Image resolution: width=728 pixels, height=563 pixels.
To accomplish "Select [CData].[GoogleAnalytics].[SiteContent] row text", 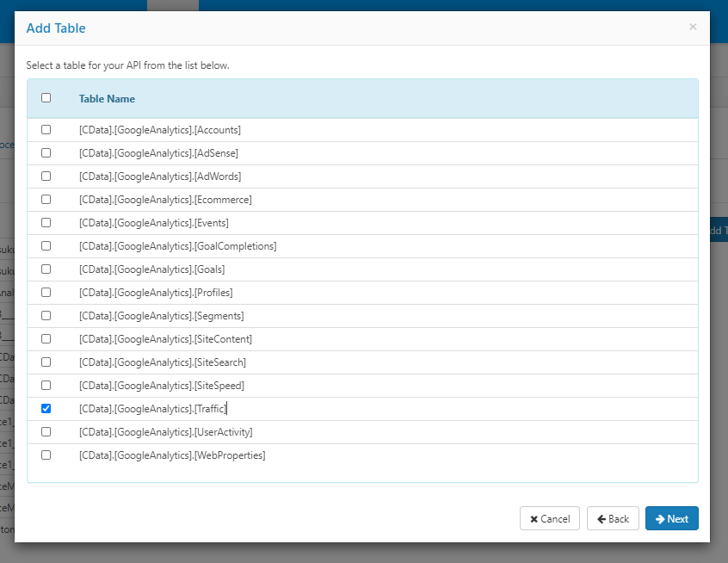I will click(x=165, y=339).
